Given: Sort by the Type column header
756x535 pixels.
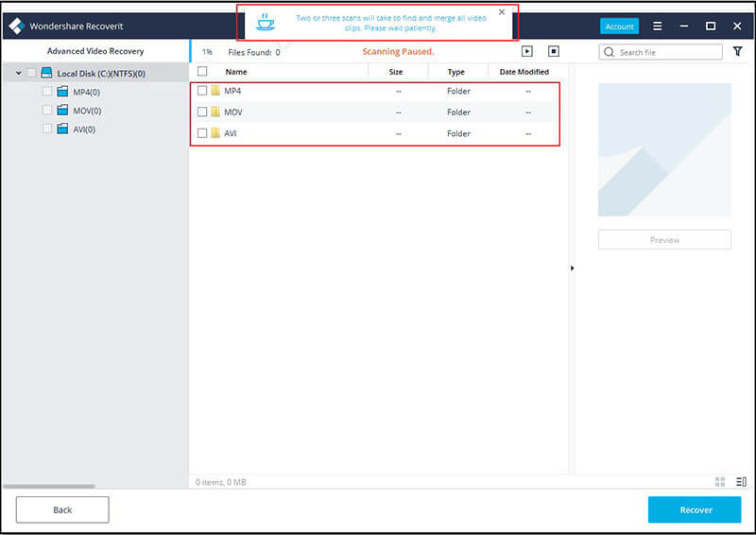Looking at the screenshot, I should (x=456, y=72).
